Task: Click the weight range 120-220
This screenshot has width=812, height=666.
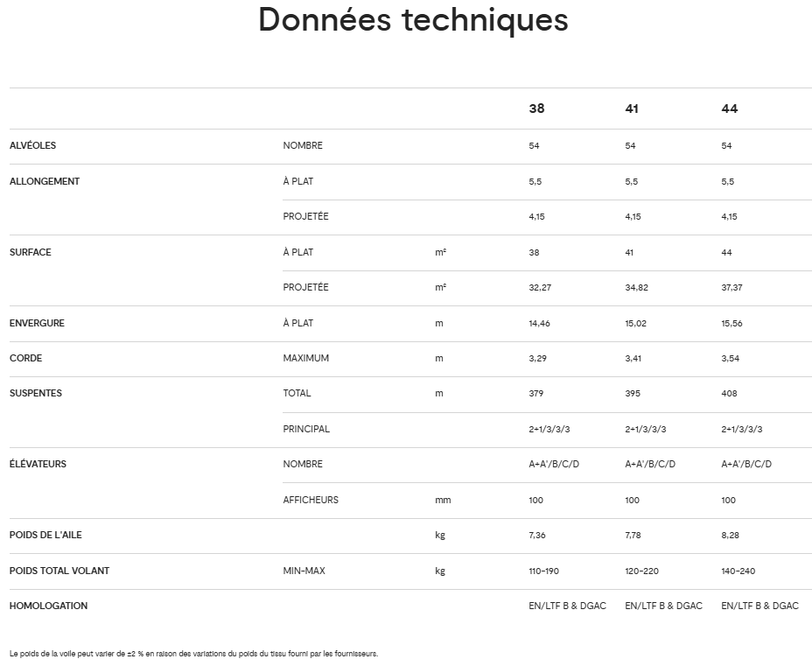Action: [640, 571]
